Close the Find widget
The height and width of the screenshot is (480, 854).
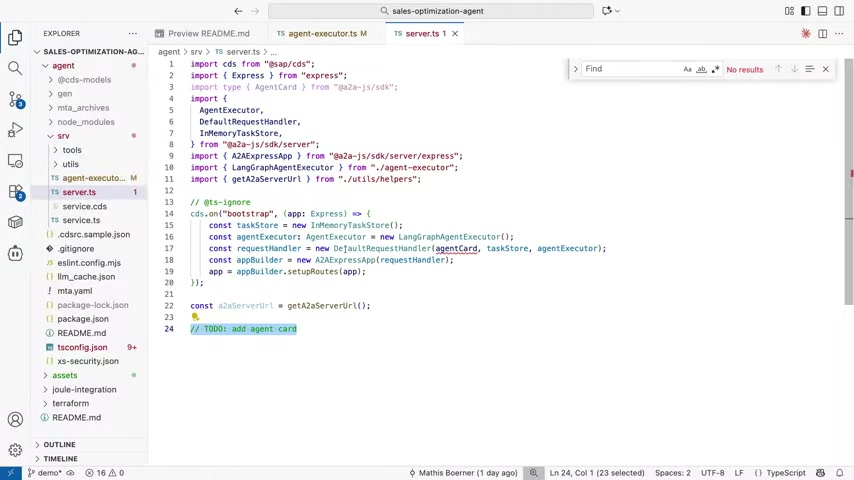(826, 69)
